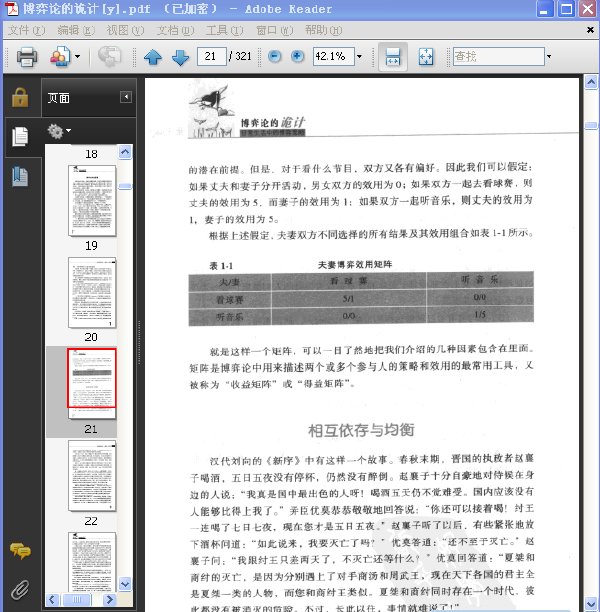Collapse the 页面 panel with the arrow
The height and width of the screenshot is (612, 600).
click(x=126, y=97)
